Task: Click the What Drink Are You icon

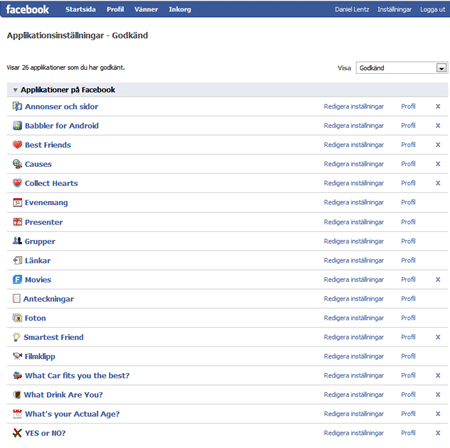Action: [17, 395]
